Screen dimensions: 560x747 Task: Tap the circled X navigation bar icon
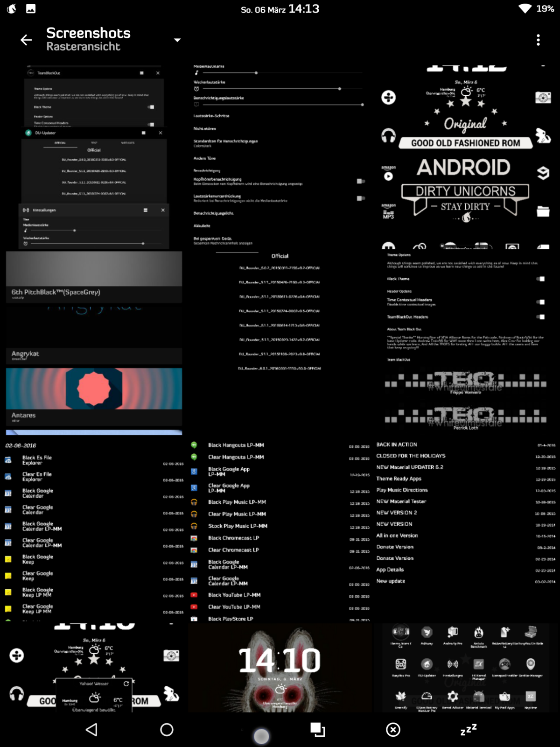pyautogui.click(x=393, y=729)
